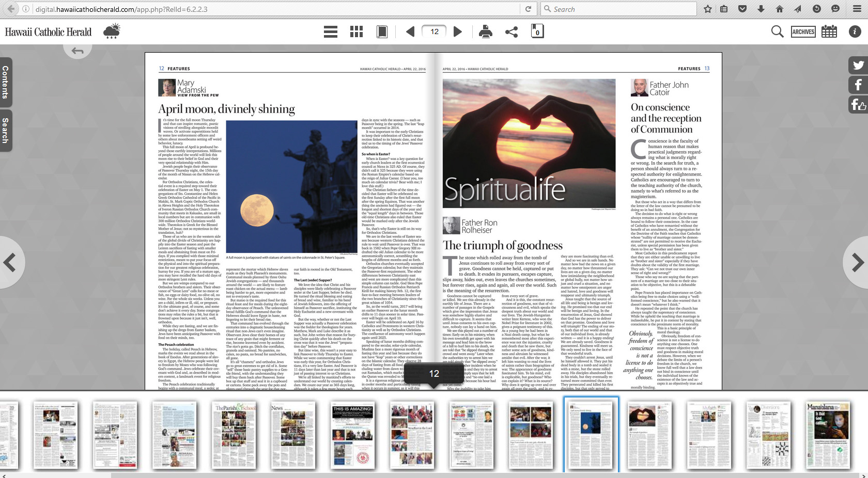Screen dimensions: 868x478
Task: Go to previous page using toolbar arrow
Action: pos(410,32)
